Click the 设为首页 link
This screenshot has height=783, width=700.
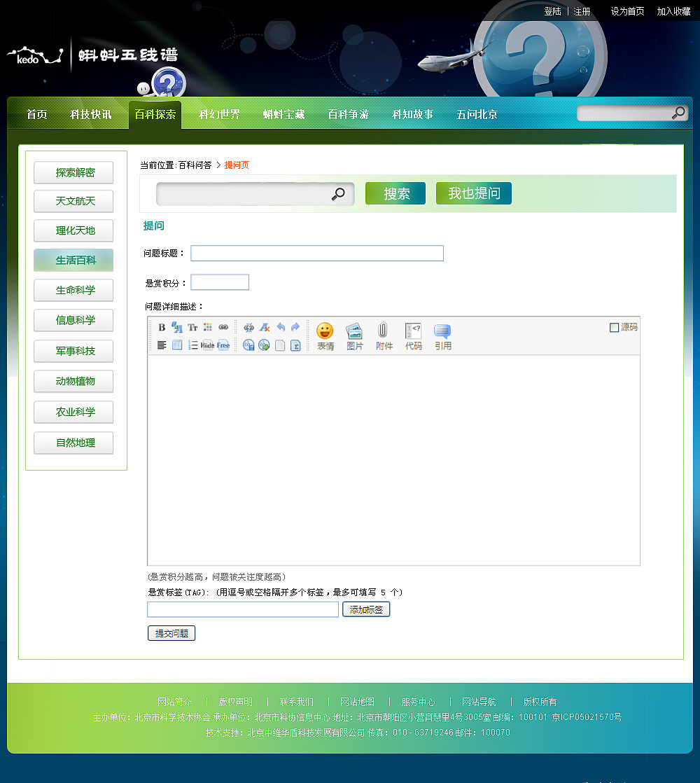628,11
